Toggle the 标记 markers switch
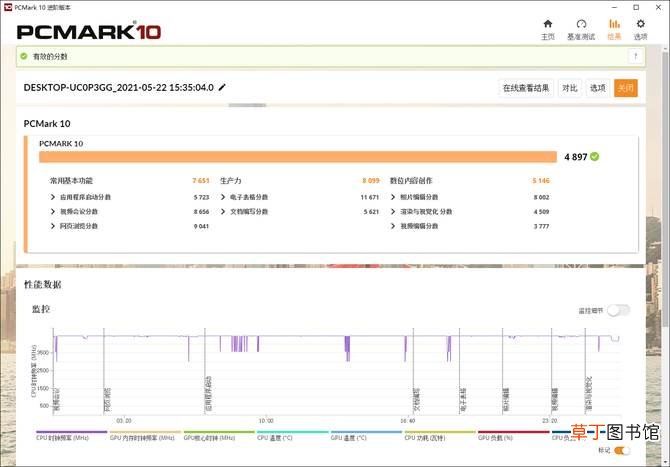This screenshot has height=467, width=670. point(622,450)
